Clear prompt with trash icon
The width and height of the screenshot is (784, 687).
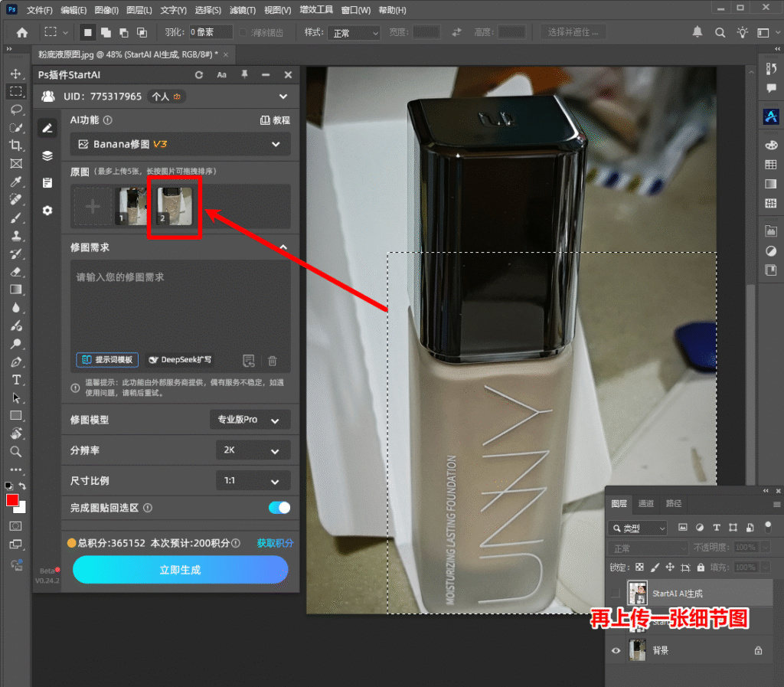(272, 361)
